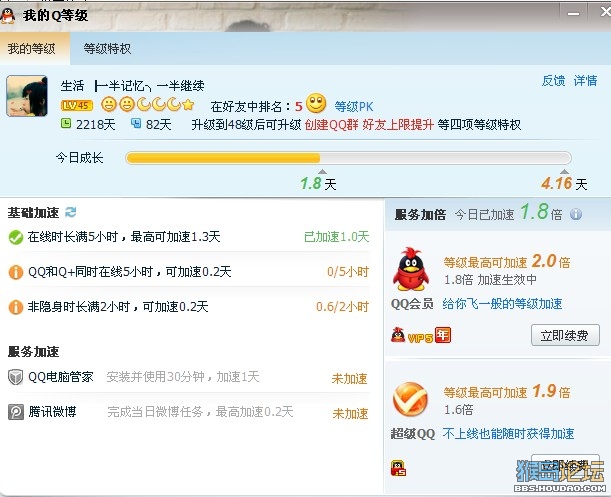This screenshot has height=497, width=611.
Task: Click the 腾讯微博 icon
Action: [x=16, y=412]
